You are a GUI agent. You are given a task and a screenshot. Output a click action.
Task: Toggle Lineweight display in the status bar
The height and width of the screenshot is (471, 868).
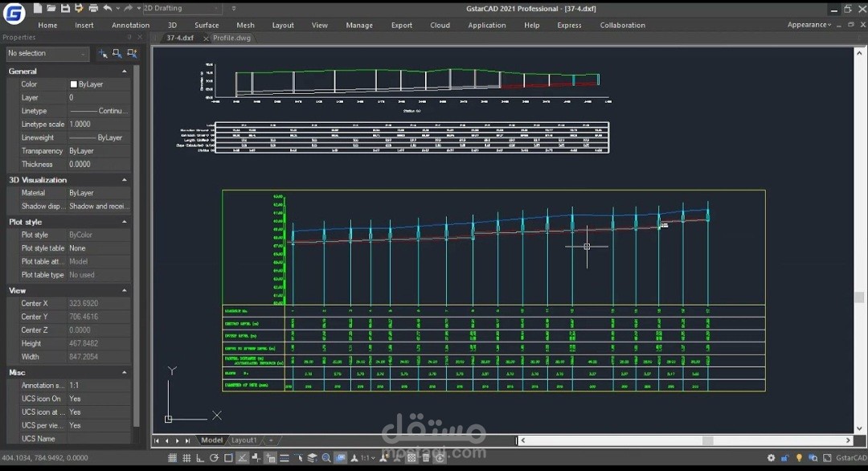[x=284, y=457]
